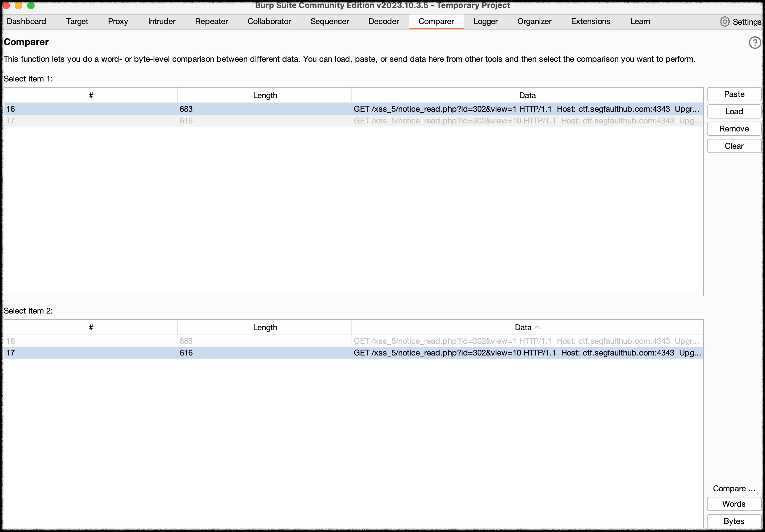Open the Repeater tab

click(x=211, y=22)
